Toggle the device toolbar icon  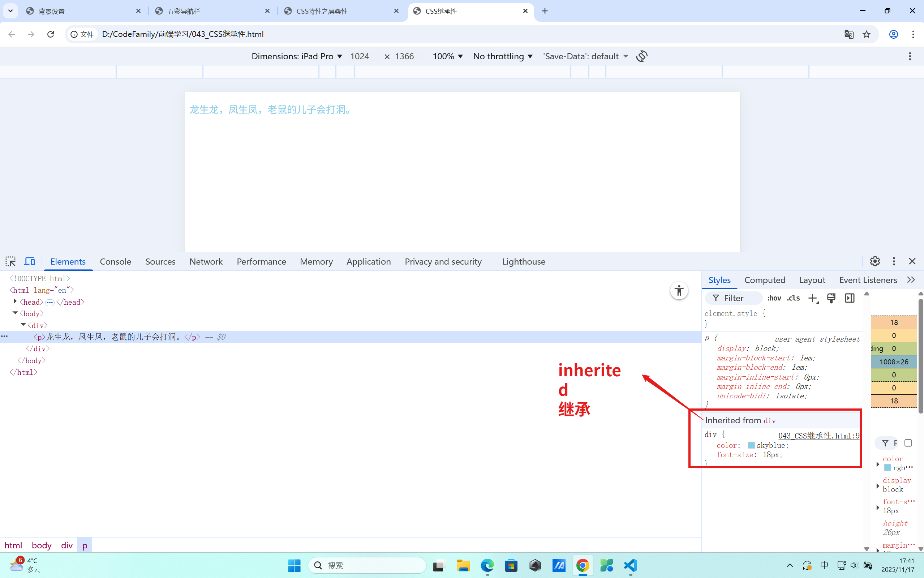(30, 261)
